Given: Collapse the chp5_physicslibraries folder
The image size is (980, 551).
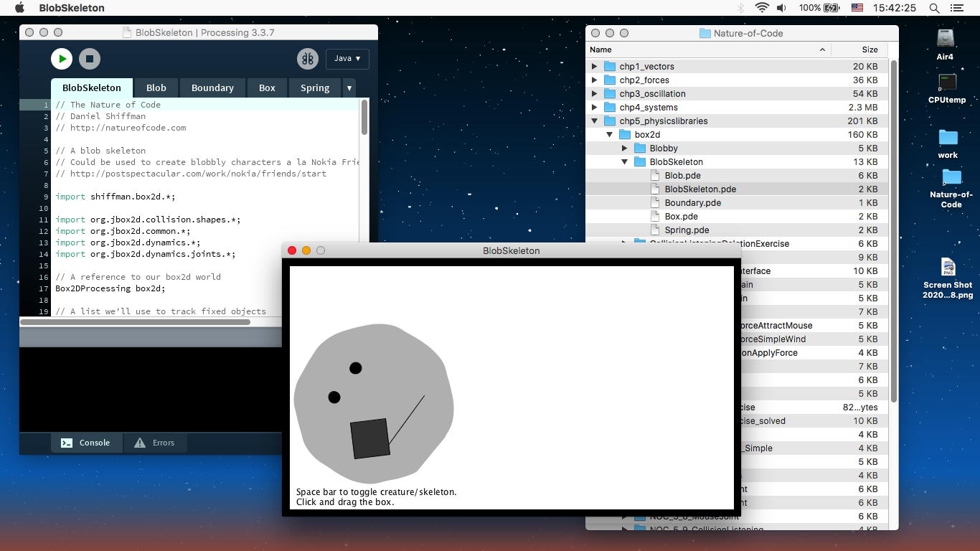Looking at the screenshot, I should pyautogui.click(x=595, y=121).
